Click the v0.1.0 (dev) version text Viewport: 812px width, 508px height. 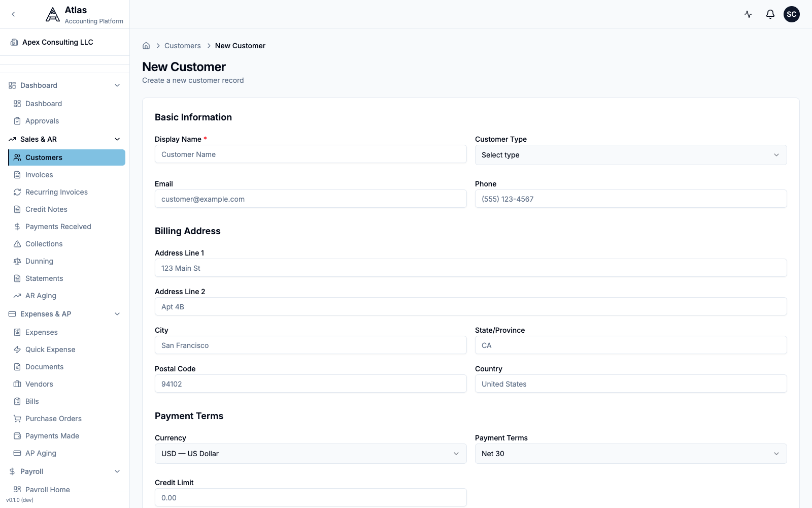(x=20, y=500)
